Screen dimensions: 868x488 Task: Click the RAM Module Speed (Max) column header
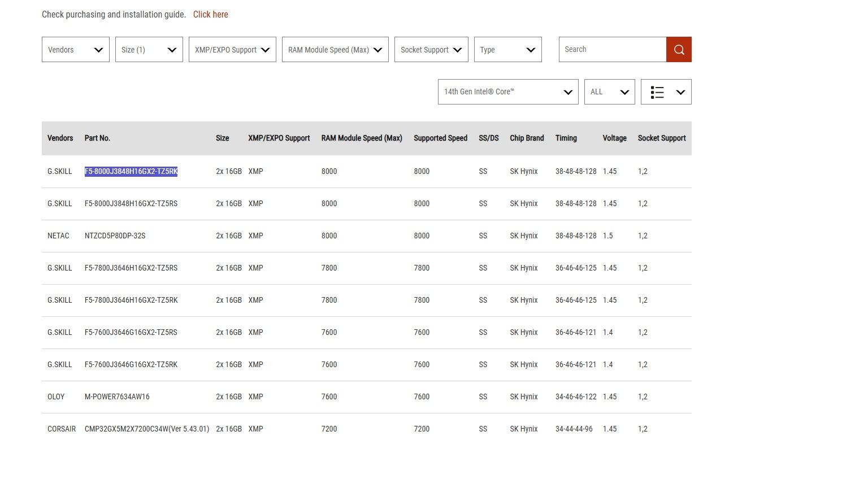click(362, 138)
